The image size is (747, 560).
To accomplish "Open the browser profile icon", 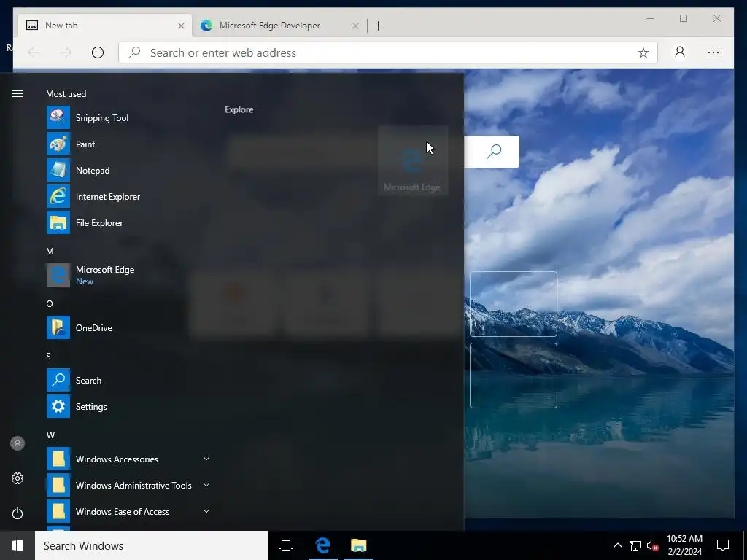I will [x=680, y=52].
